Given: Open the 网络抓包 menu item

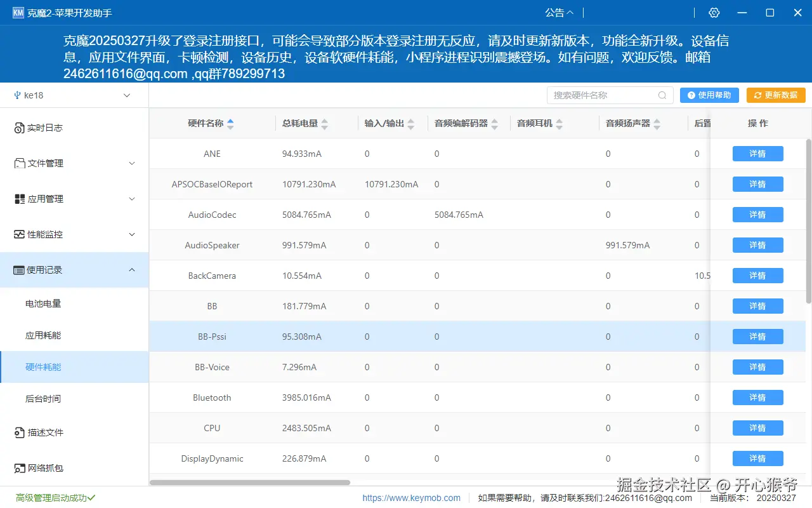Looking at the screenshot, I should coord(74,468).
